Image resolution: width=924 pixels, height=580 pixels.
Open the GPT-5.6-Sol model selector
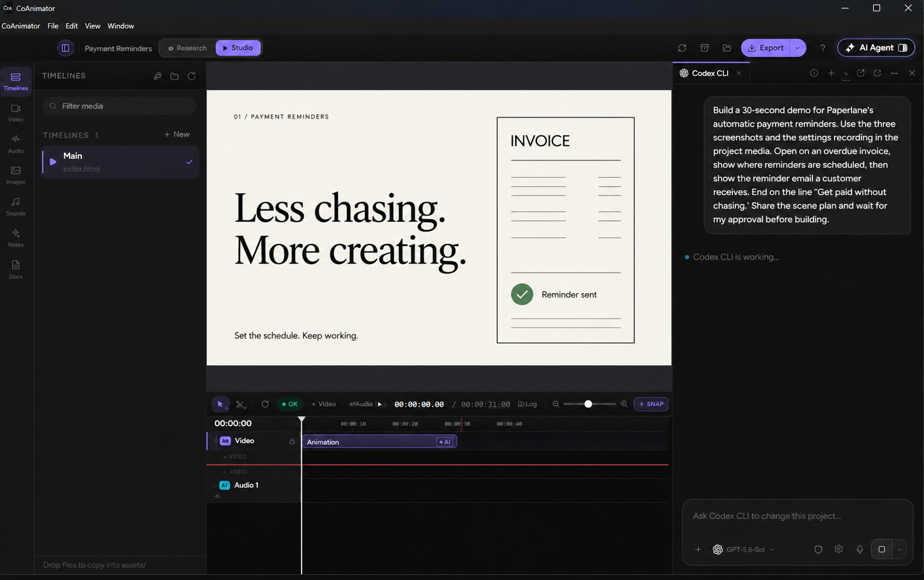[744, 550]
